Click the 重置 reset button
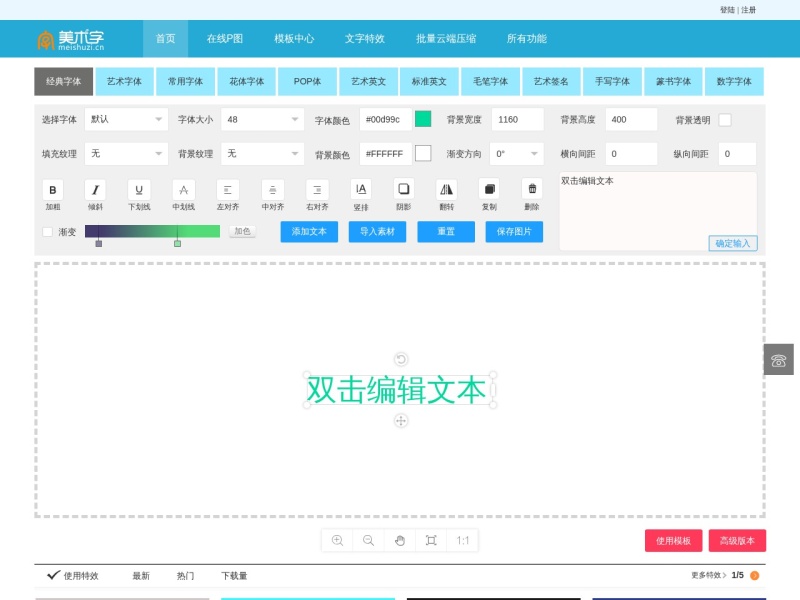The height and width of the screenshot is (600, 800). click(x=446, y=232)
